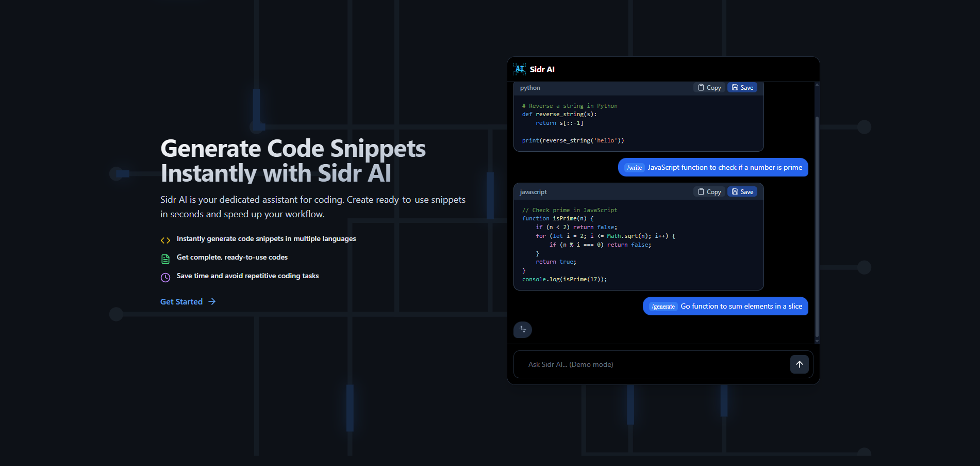Image resolution: width=980 pixels, height=466 pixels.
Task: Click the code brackets feature icon
Action: (165, 240)
